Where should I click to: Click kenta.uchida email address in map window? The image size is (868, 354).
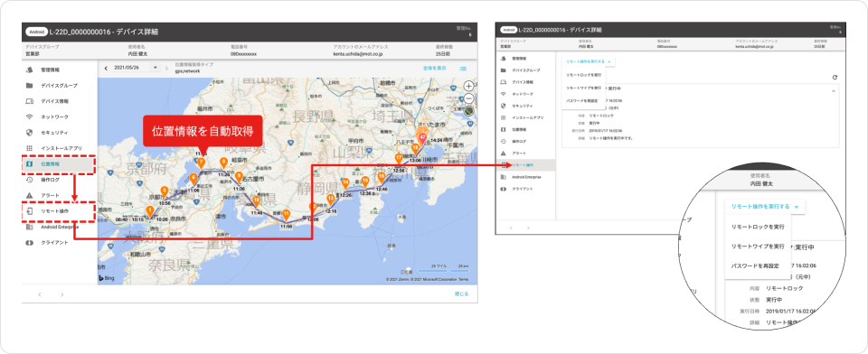358,54
